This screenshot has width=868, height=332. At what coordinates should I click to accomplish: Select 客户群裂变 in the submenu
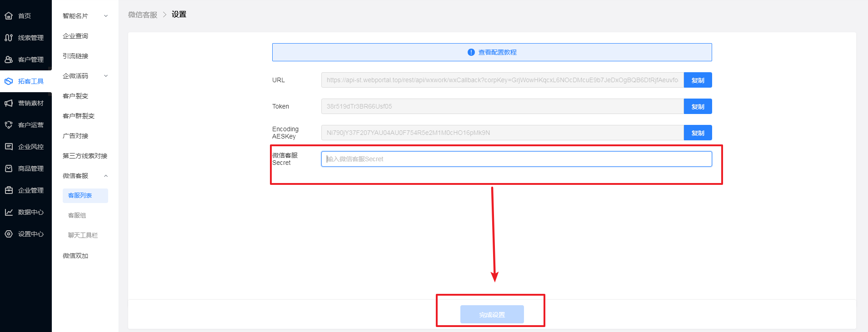(x=79, y=116)
